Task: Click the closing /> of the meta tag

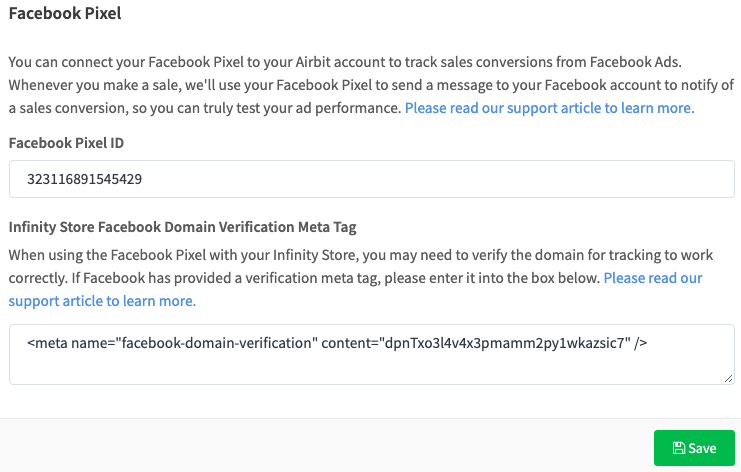Action: point(641,343)
